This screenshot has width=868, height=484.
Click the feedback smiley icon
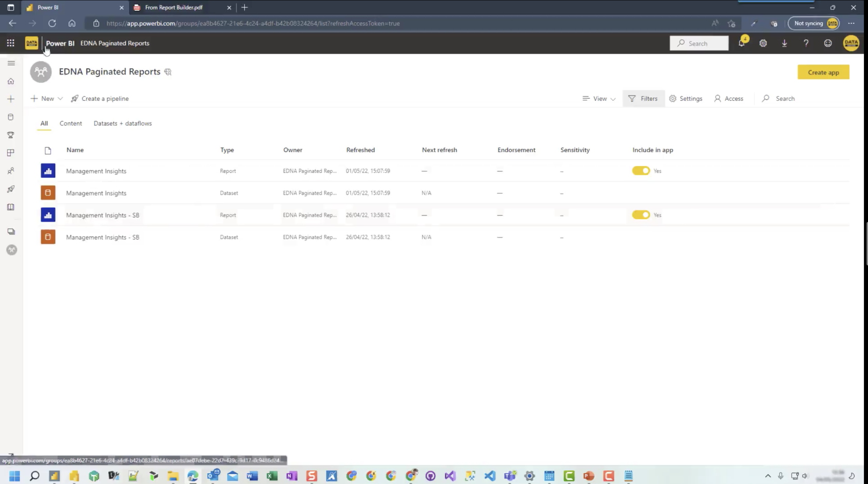[x=828, y=43]
